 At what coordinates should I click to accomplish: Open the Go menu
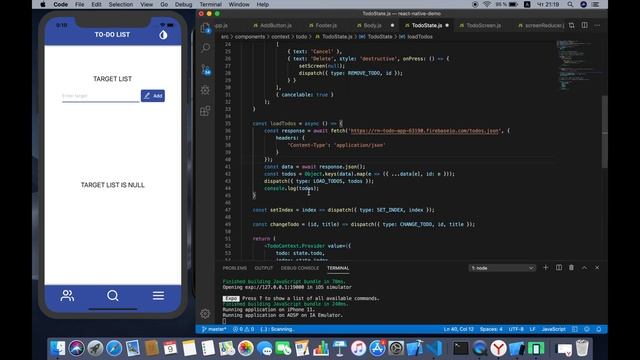[164, 4]
